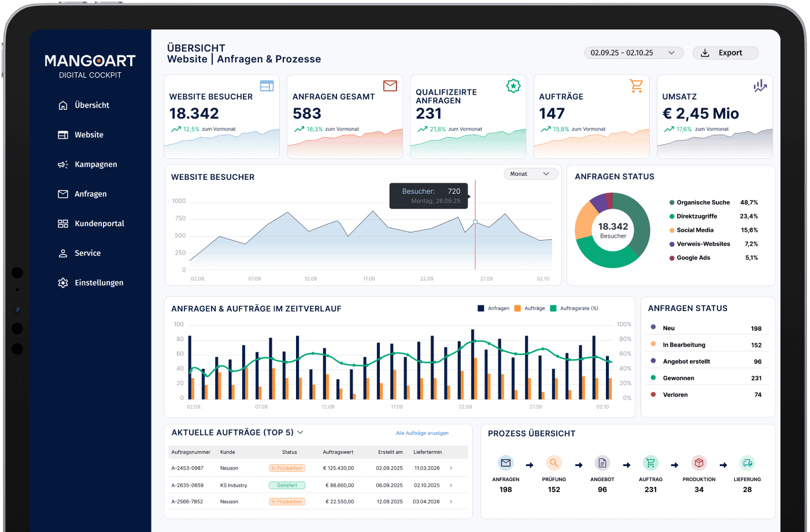Open the Übersicht home icon in sidebar
Image resolution: width=810 pixels, height=532 pixels.
pos(63,105)
